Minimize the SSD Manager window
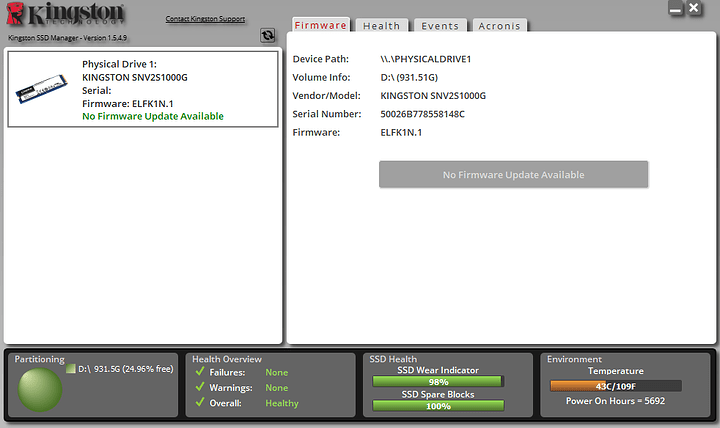The height and width of the screenshot is (428, 720). point(675,9)
